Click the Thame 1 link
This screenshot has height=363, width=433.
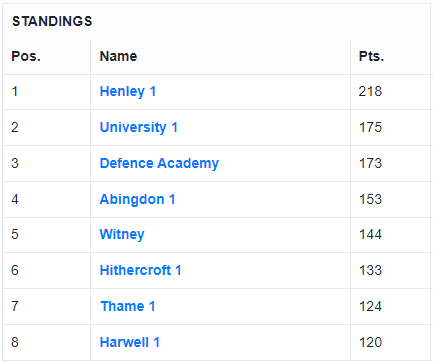[128, 306]
